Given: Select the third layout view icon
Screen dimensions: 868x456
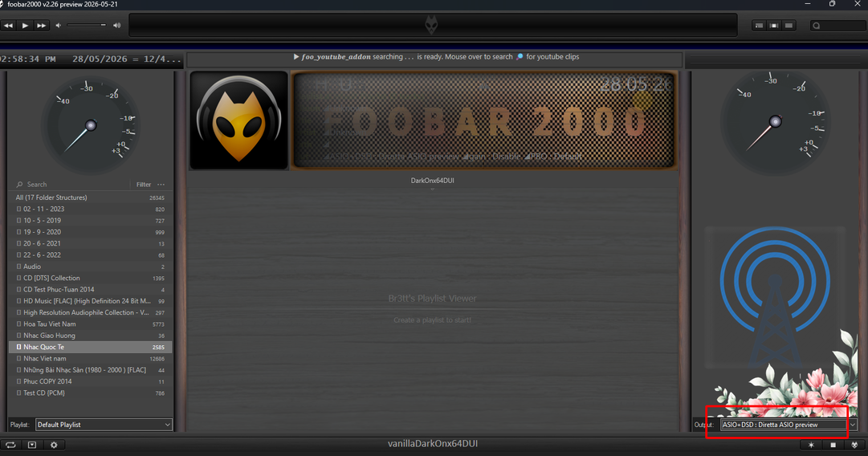Looking at the screenshot, I should [789, 26].
